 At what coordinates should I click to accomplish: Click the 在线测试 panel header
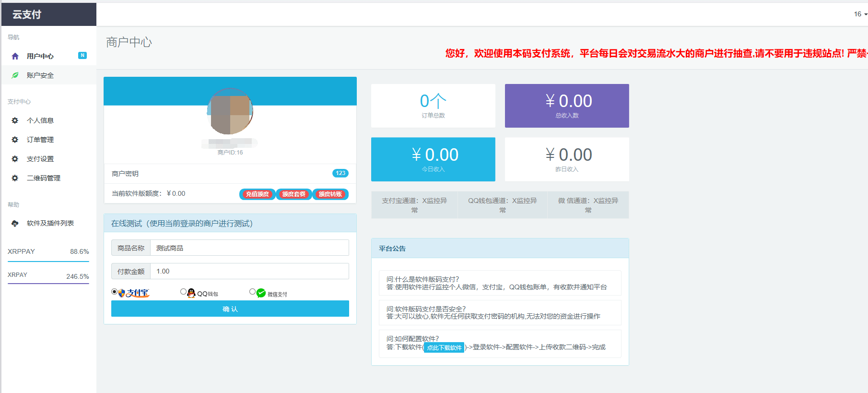point(230,223)
